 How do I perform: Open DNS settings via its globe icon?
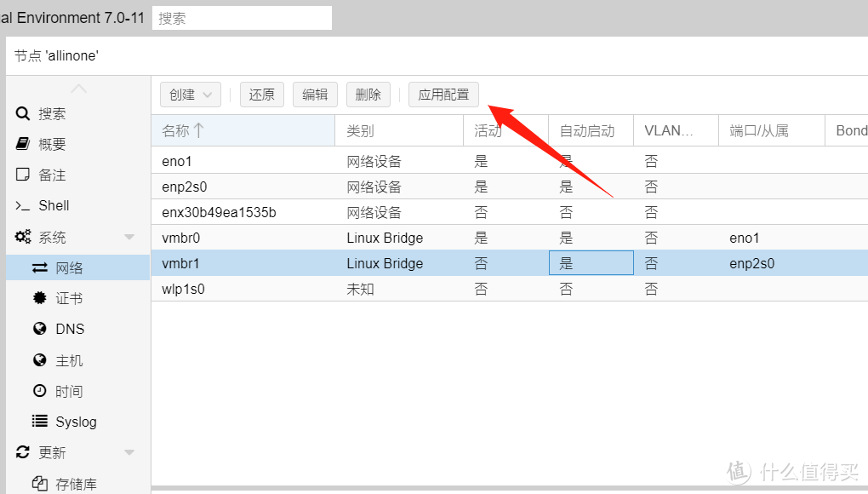(x=39, y=328)
